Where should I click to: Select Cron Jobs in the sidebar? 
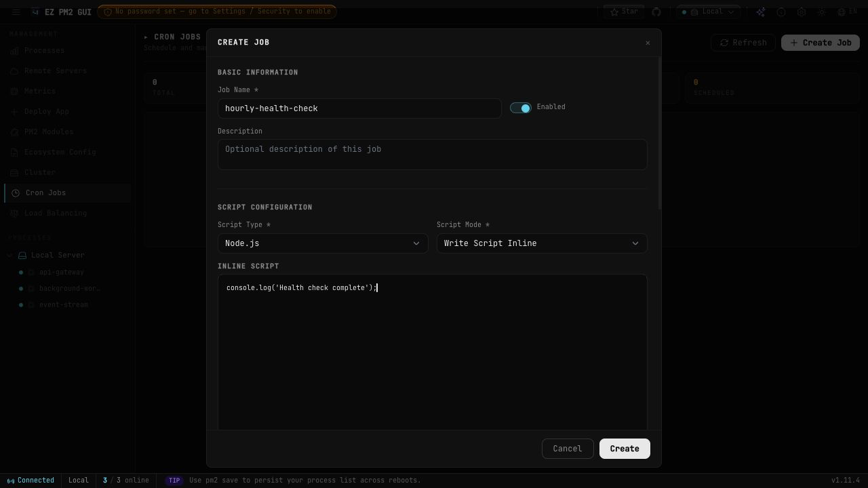[68, 193]
